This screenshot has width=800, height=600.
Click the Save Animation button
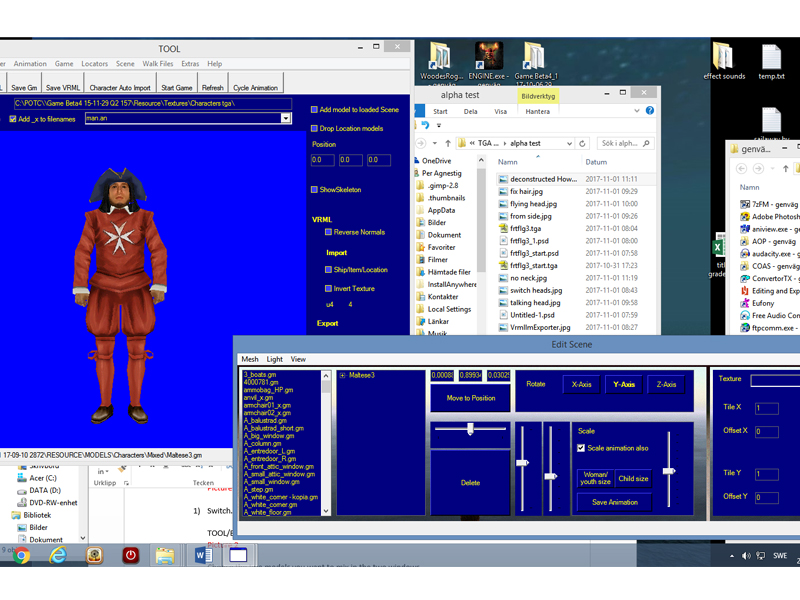click(x=615, y=503)
